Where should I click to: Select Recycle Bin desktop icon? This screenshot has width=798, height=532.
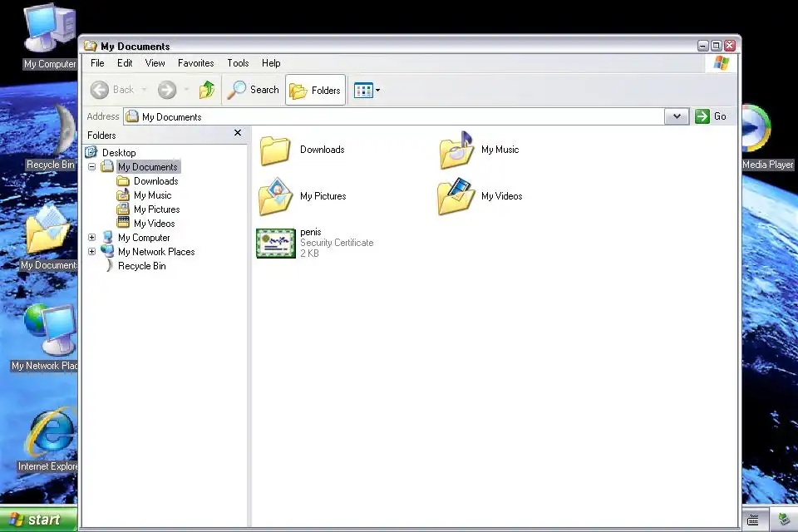pos(51,137)
